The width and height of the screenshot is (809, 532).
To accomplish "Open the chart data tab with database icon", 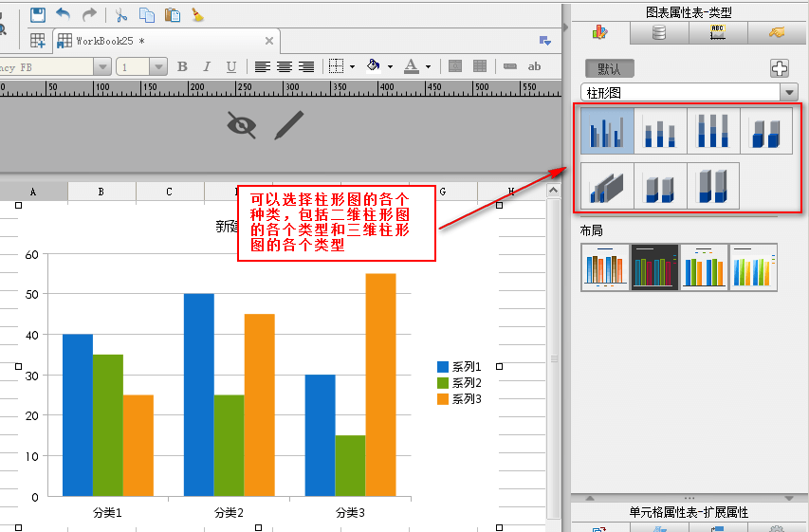I will coord(659,32).
